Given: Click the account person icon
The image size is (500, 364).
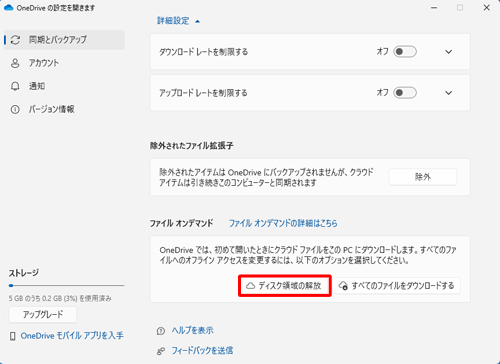Looking at the screenshot, I should pos(15,63).
